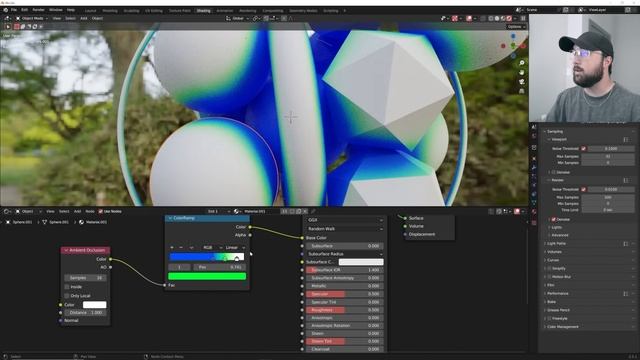Open the viewport editor type icon
The width and height of the screenshot is (640, 360).
coord(7,18)
